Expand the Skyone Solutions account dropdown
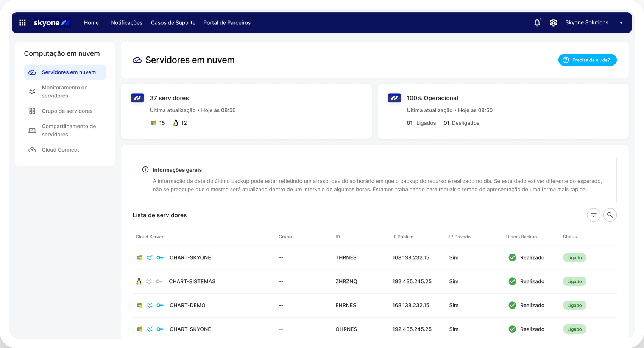The width and height of the screenshot is (644, 348). pos(621,23)
